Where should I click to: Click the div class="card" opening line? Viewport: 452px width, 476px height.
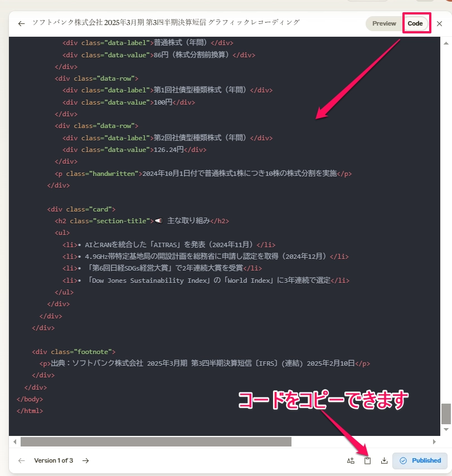coord(81,209)
